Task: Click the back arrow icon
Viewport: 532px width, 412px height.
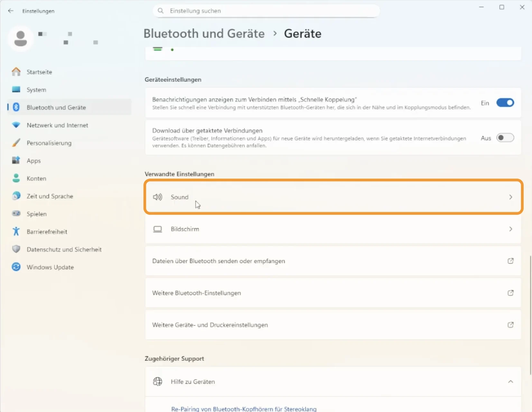Action: click(11, 11)
